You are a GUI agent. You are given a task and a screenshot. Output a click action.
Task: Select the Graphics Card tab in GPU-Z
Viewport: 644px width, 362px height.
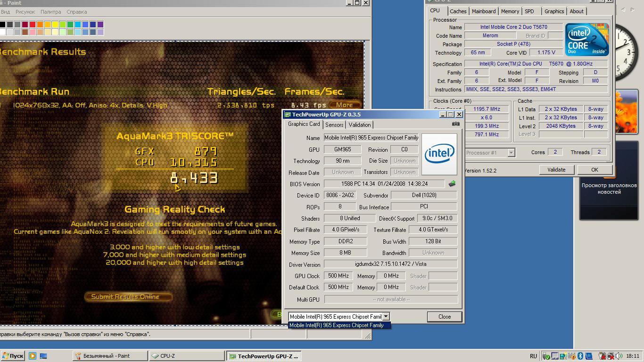click(x=304, y=124)
